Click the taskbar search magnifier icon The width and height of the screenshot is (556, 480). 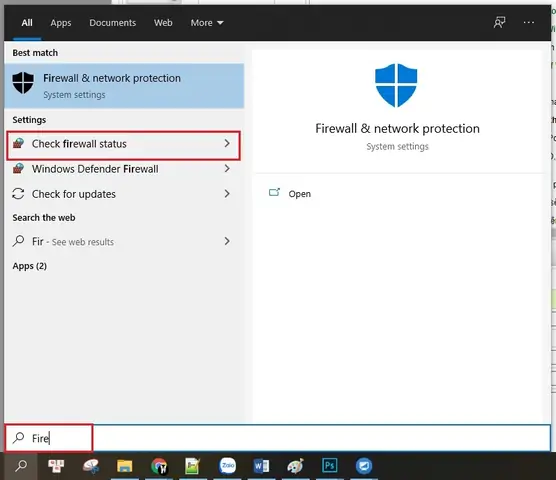tap(21, 465)
